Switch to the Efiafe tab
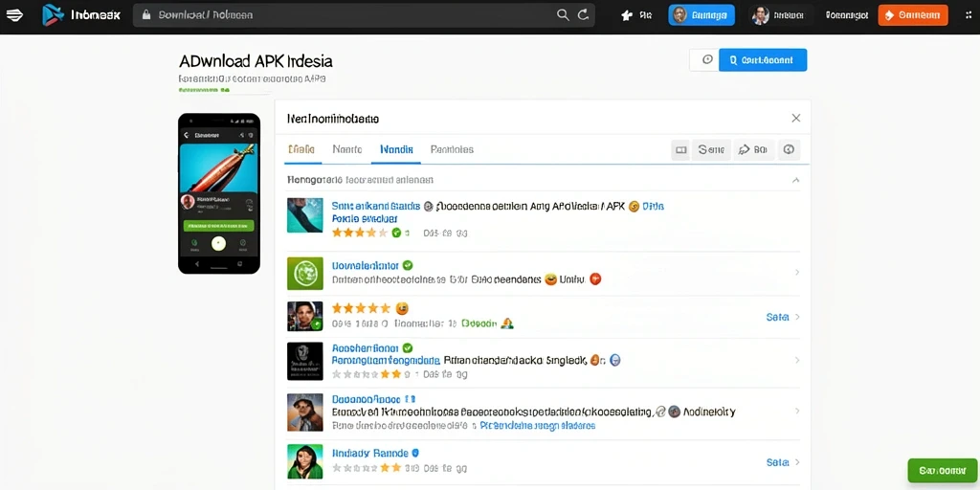This screenshot has height=490, width=980. point(301,149)
